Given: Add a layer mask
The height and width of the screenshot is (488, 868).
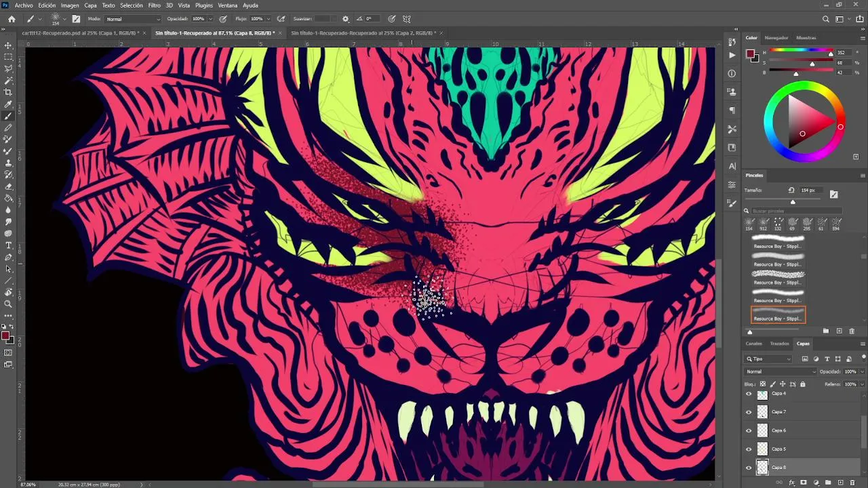Looking at the screenshot, I should tap(804, 483).
